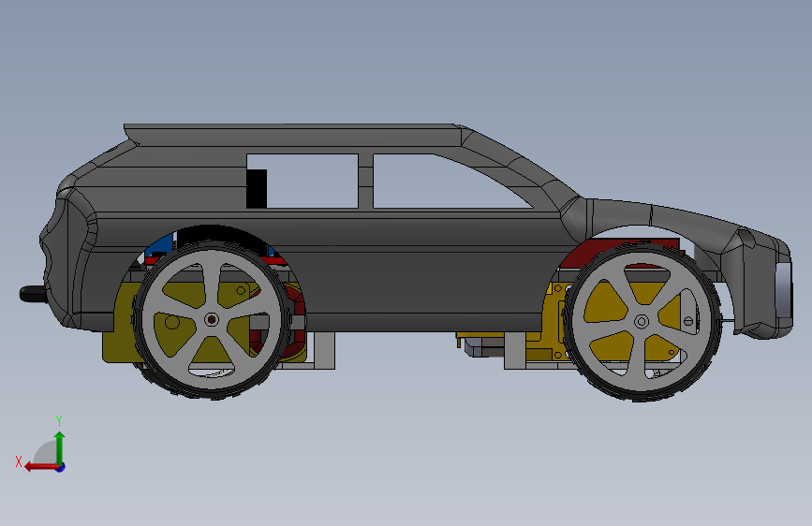Select the front wheel center hub

pyautogui.click(x=642, y=322)
